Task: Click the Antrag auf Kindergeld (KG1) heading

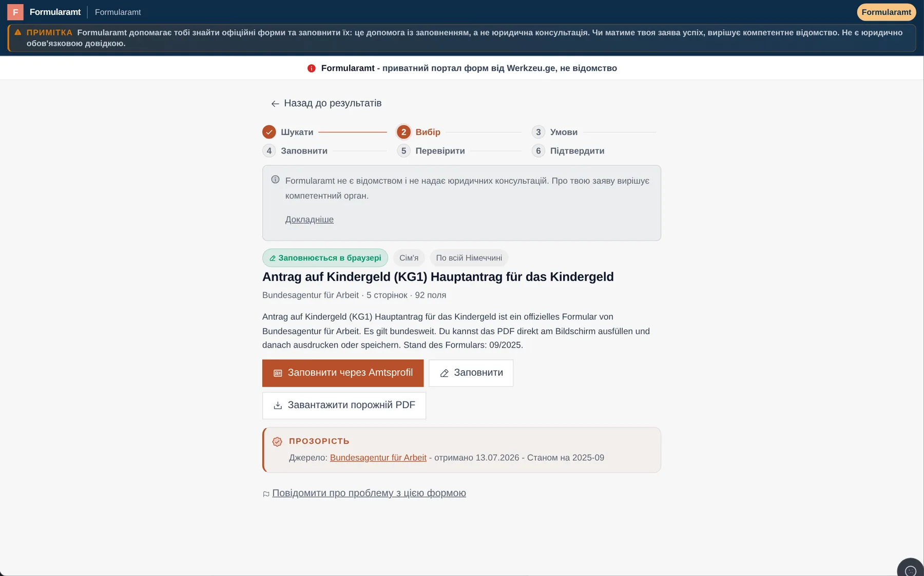Action: [438, 277]
